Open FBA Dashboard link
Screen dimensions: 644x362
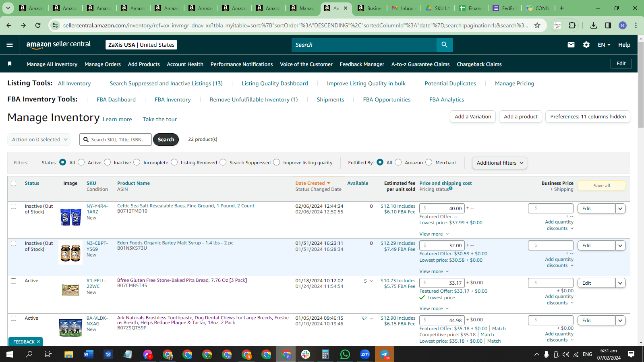(x=116, y=99)
